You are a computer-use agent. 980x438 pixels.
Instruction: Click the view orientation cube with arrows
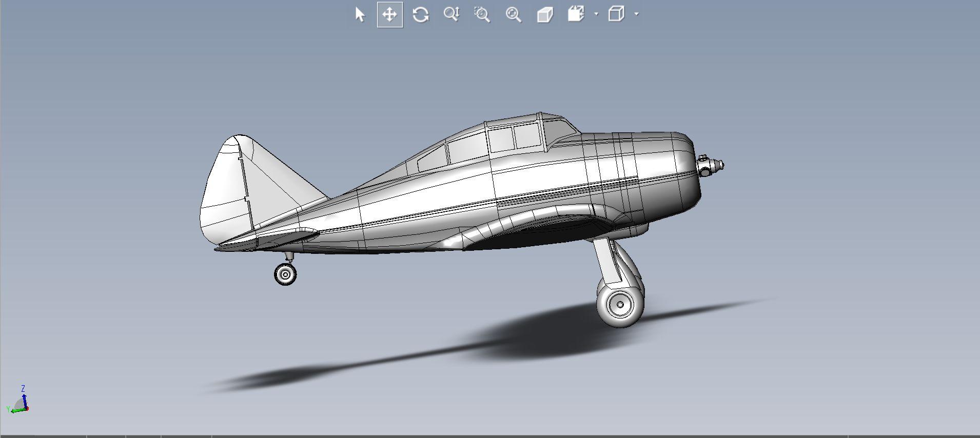click(576, 14)
